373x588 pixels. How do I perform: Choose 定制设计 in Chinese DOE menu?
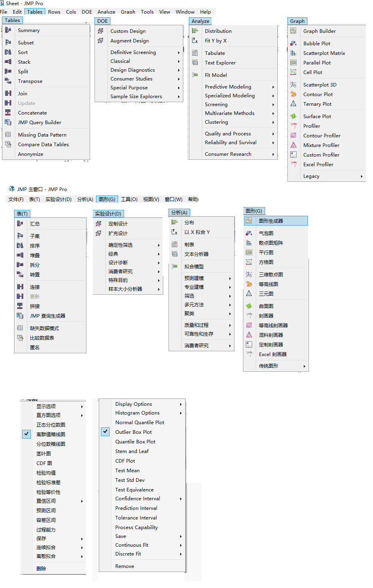click(118, 224)
